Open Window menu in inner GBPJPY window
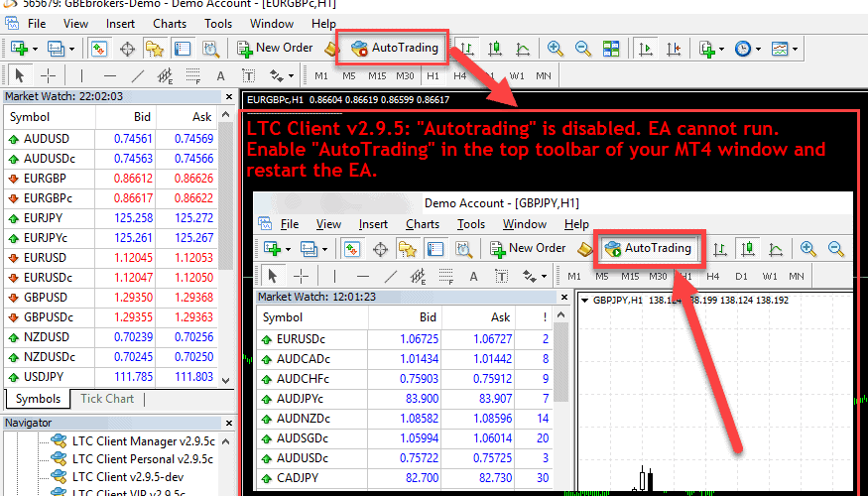 tap(524, 224)
